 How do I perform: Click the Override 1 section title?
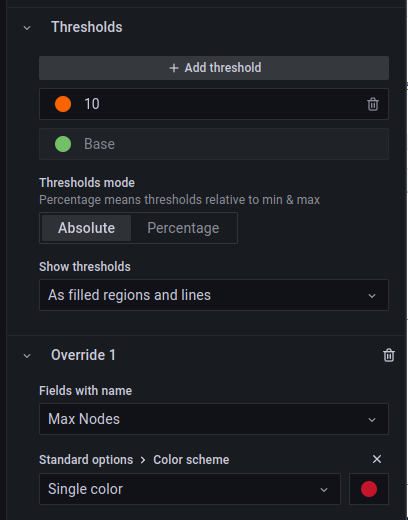point(83,355)
